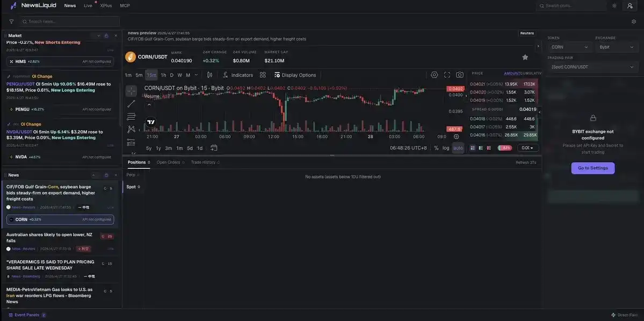The width and height of the screenshot is (644, 321).
Task: Select the 15m timeframe
Action: pos(151,75)
